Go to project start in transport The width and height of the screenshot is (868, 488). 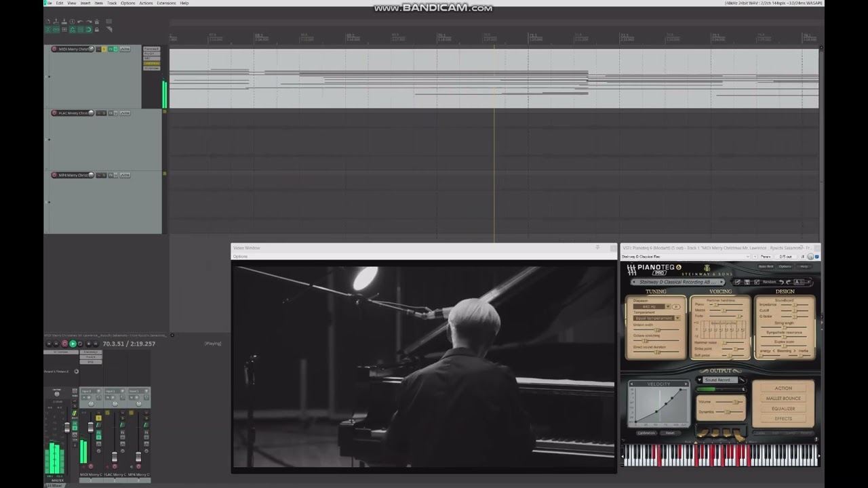[49, 344]
